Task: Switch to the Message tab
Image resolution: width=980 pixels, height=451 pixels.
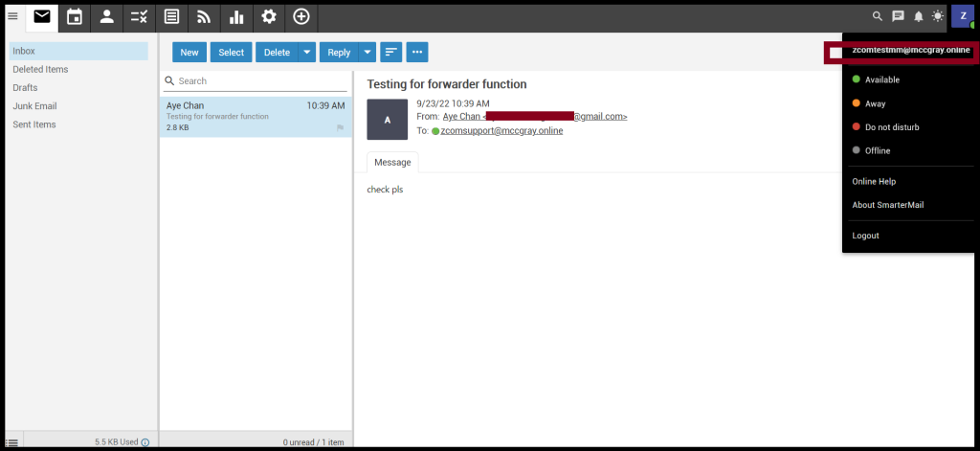Action: pos(392,163)
